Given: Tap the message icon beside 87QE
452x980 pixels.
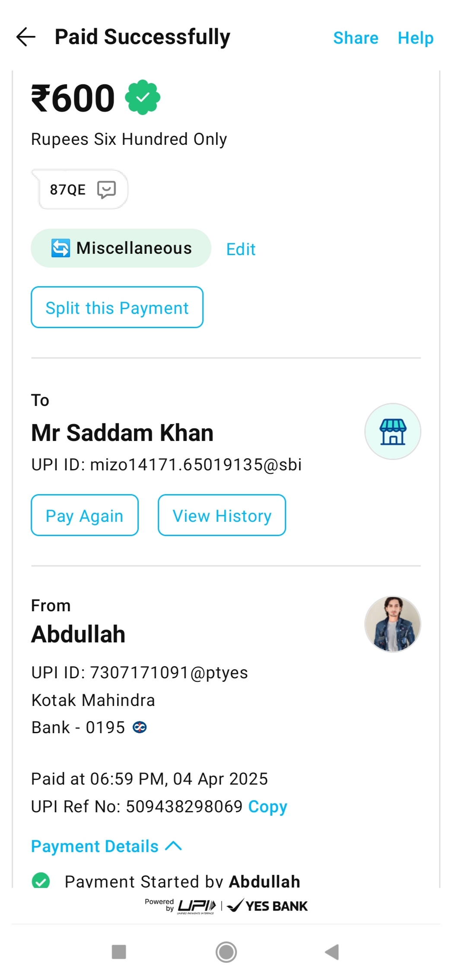Looking at the screenshot, I should (x=106, y=189).
